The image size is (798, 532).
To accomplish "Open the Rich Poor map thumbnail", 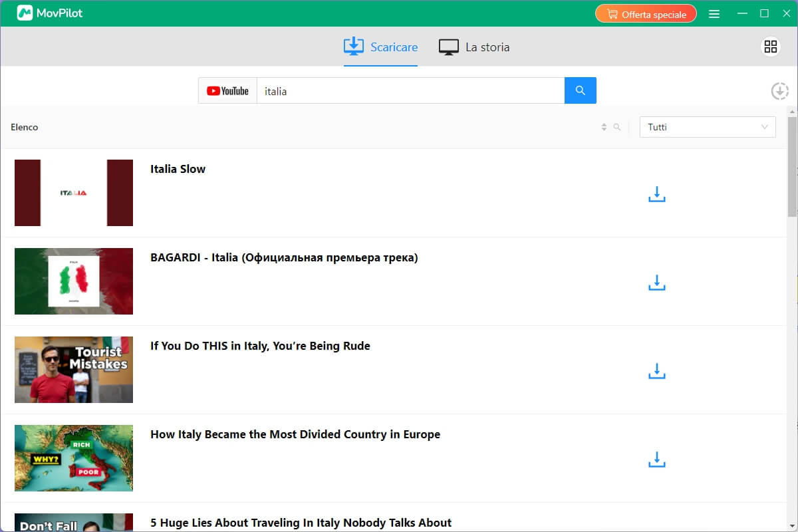I will (74, 458).
